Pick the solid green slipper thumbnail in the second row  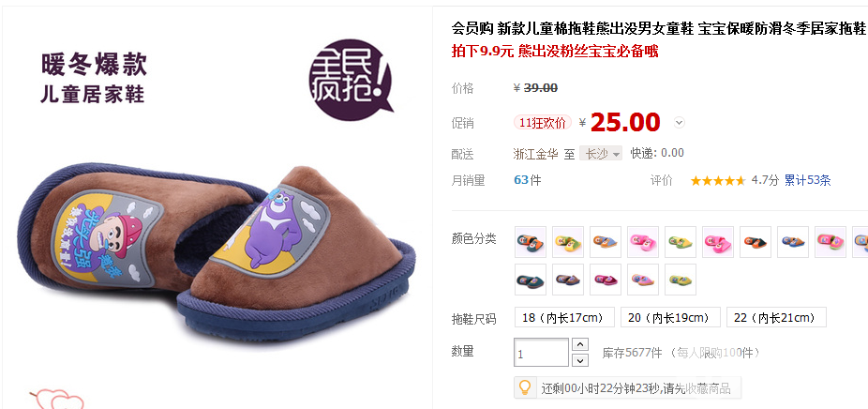(x=681, y=280)
